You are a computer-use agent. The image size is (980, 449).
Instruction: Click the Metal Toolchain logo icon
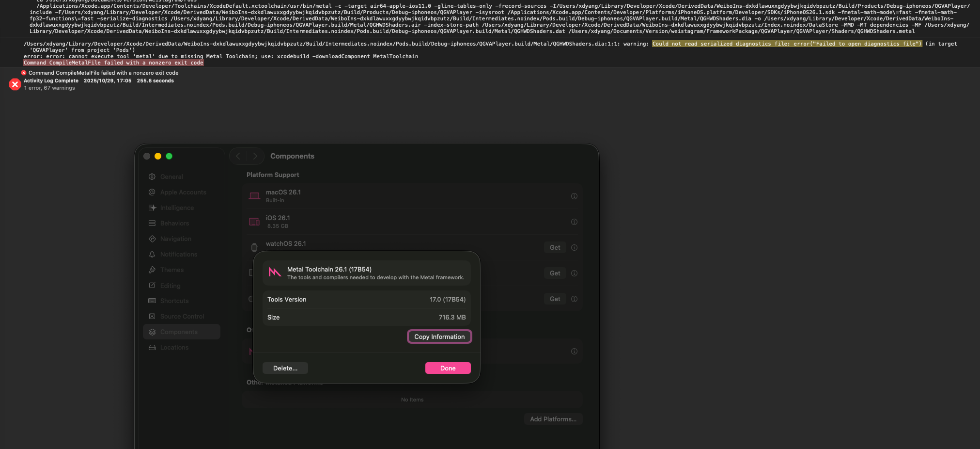(x=275, y=273)
